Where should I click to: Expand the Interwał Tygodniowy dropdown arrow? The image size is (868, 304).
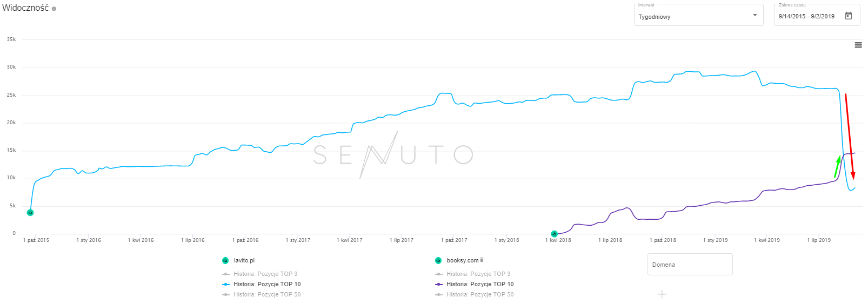click(x=755, y=15)
